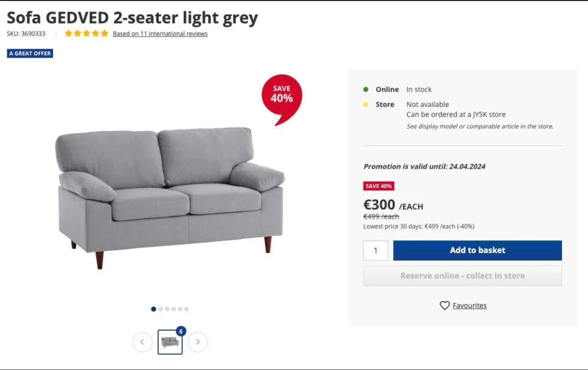Select the sofa thumbnail image
The image size is (588, 370).
pyautogui.click(x=170, y=342)
